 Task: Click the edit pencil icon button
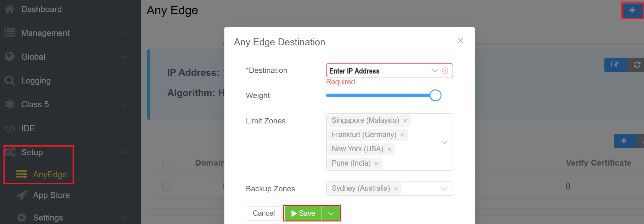pos(615,65)
